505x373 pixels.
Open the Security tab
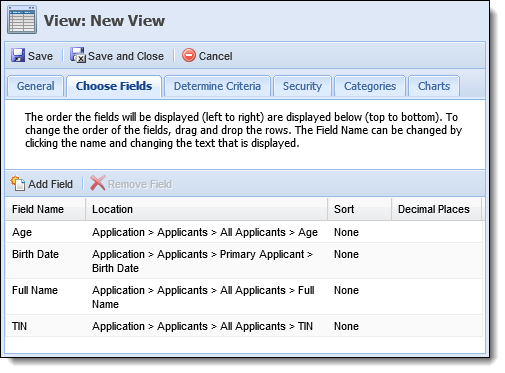pyautogui.click(x=302, y=86)
